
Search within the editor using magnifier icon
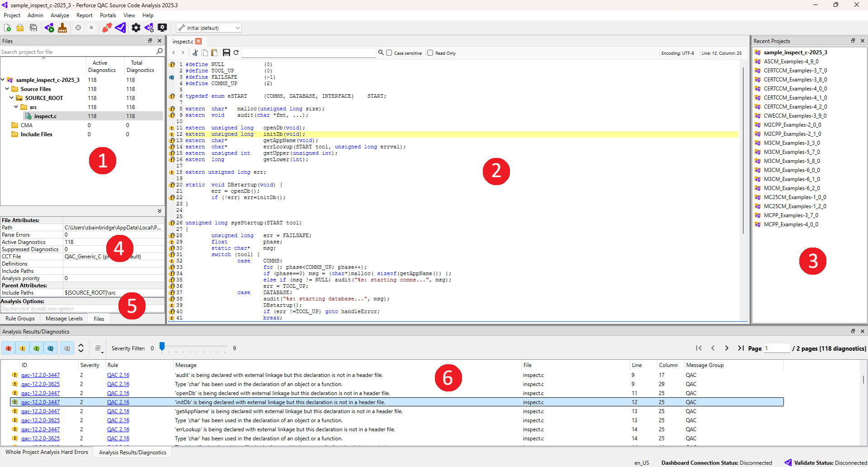tap(381, 52)
